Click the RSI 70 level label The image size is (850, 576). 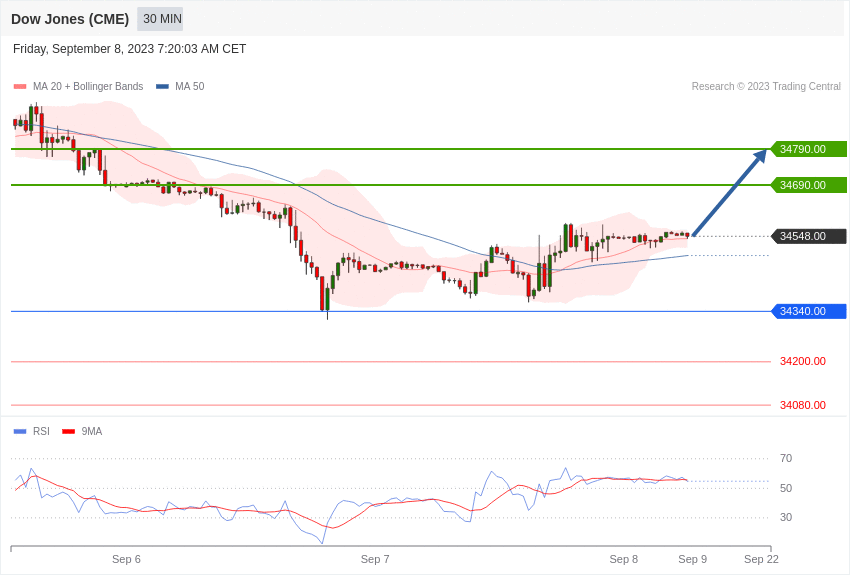tap(786, 458)
